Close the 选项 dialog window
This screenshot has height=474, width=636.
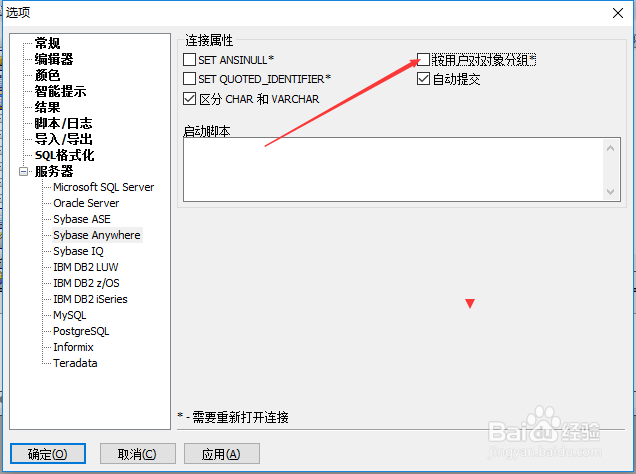(618, 13)
